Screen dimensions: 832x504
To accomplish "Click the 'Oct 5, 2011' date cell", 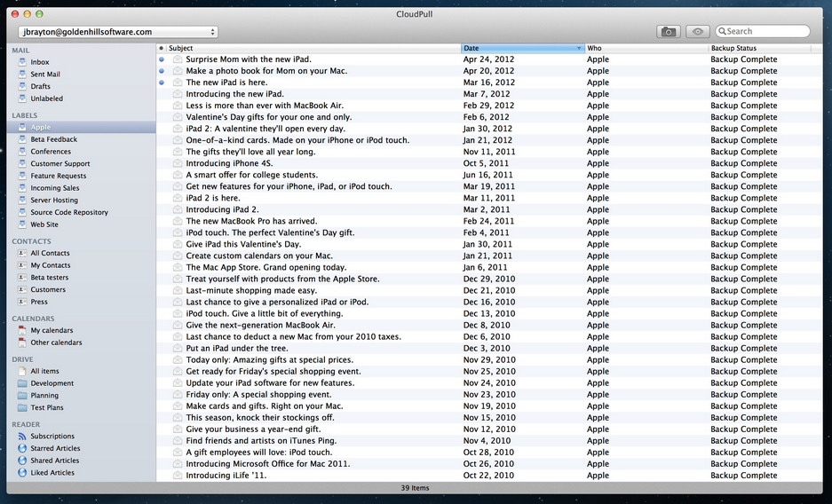I will click(486, 163).
